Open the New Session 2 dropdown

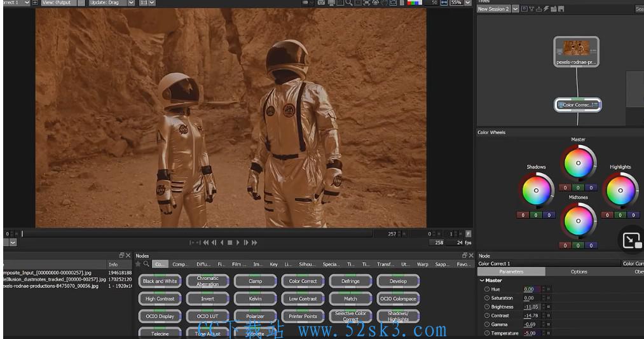coord(515,9)
